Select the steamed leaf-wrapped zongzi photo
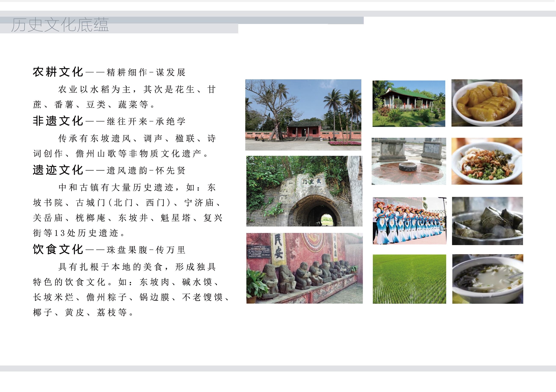The width and height of the screenshot is (556, 392). point(488,221)
